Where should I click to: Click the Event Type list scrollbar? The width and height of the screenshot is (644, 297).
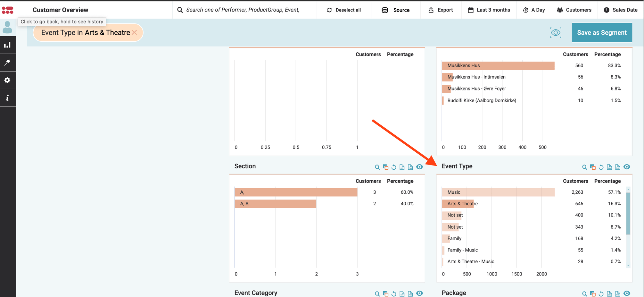coord(628,213)
